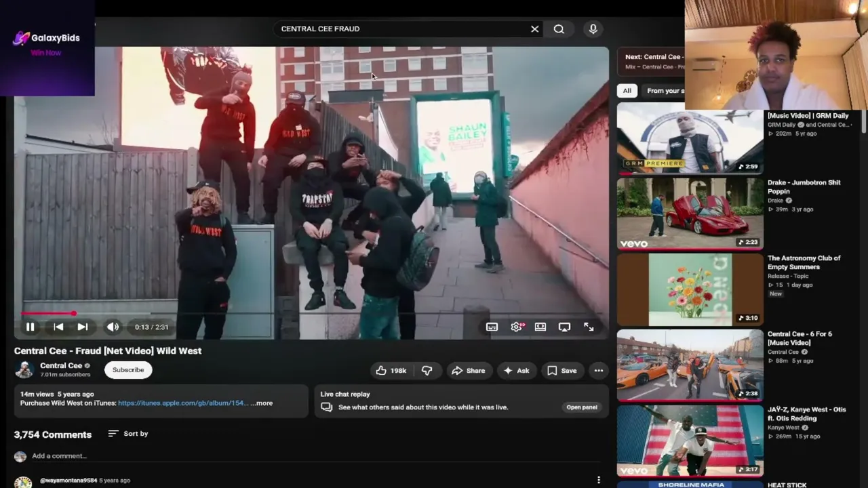
Task: Open The Astronomy Club of Empty Summers title
Action: point(804,262)
